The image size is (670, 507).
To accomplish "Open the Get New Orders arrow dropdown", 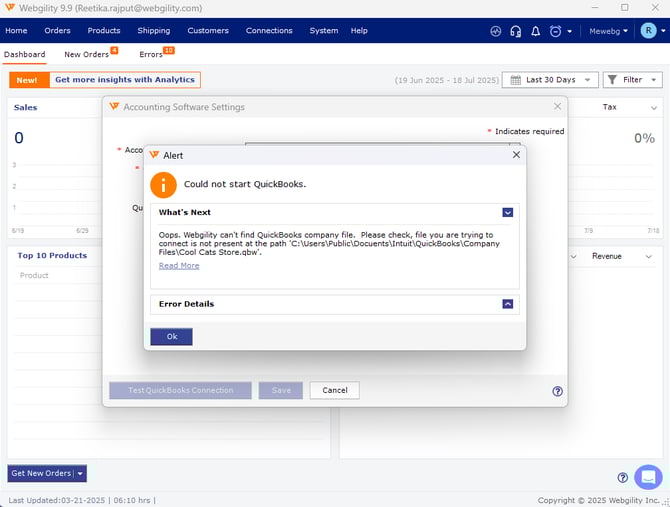I will [81, 473].
